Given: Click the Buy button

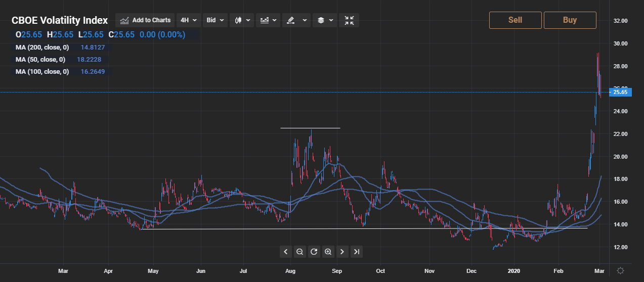Looking at the screenshot, I should click(x=570, y=20).
